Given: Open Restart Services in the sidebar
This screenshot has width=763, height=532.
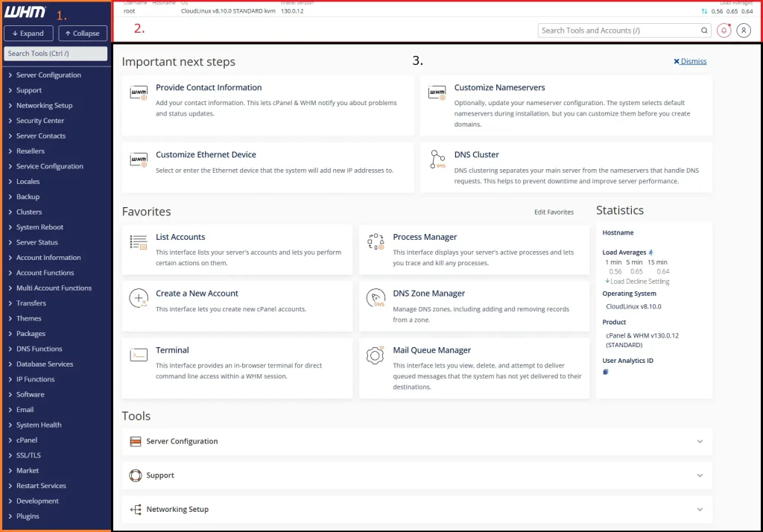Looking at the screenshot, I should click(x=41, y=487).
